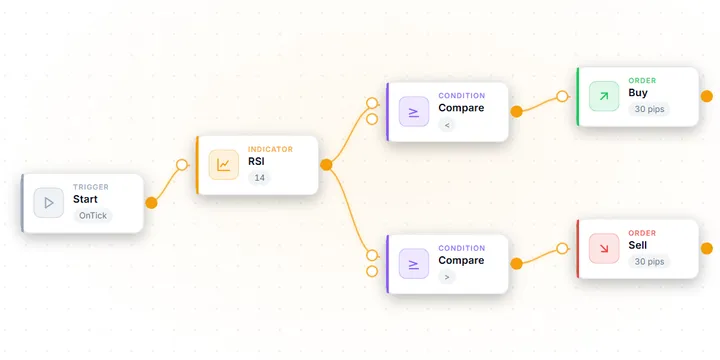
Task: Select the RSI node's output port
Action: [326, 165]
